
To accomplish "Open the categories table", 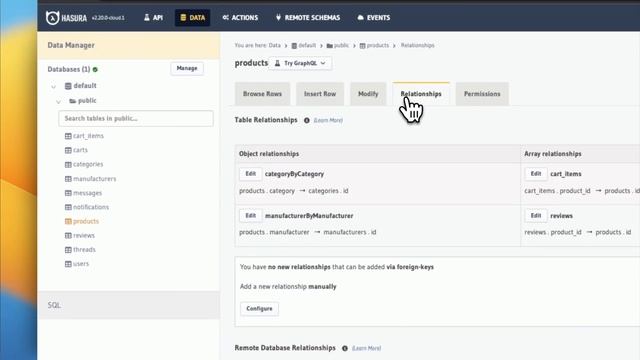I will tap(84, 164).
